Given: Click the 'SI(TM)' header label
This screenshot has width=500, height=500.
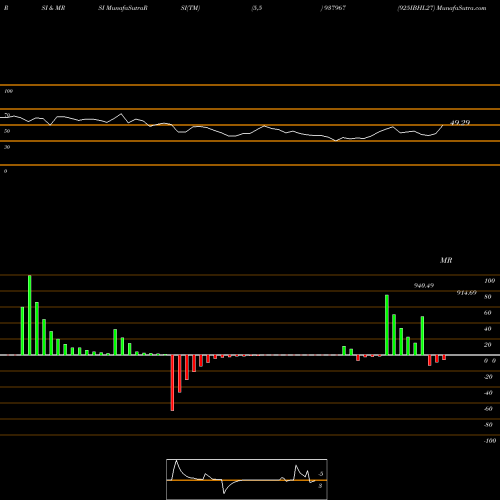Looking at the screenshot, I should click(x=190, y=8).
